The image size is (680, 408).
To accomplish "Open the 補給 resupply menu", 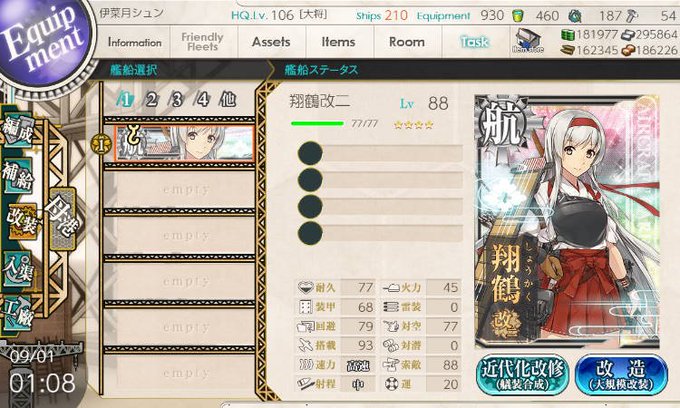I will click(18, 176).
